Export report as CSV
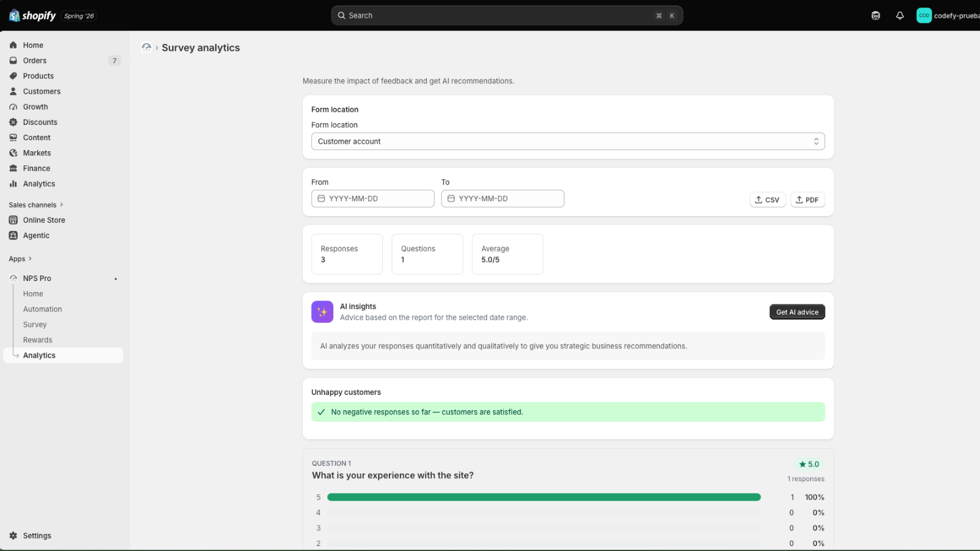Image resolution: width=980 pixels, height=551 pixels. point(767,200)
